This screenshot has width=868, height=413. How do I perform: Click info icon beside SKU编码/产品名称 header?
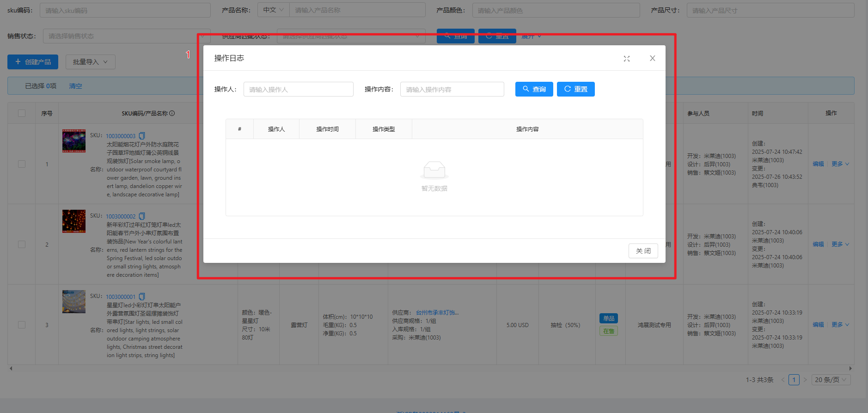[172, 113]
